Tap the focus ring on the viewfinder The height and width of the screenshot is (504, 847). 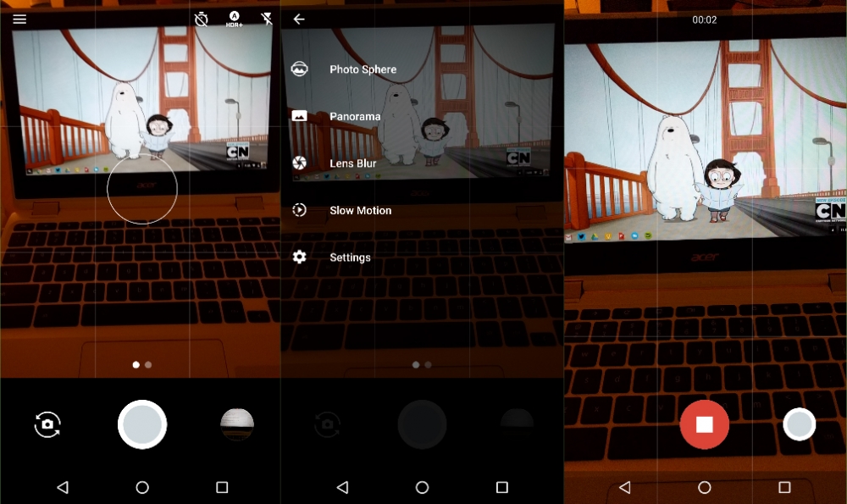pyautogui.click(x=142, y=189)
